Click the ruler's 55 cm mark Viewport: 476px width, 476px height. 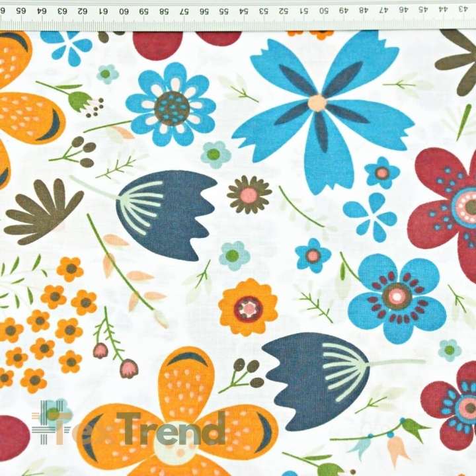coord(223,11)
